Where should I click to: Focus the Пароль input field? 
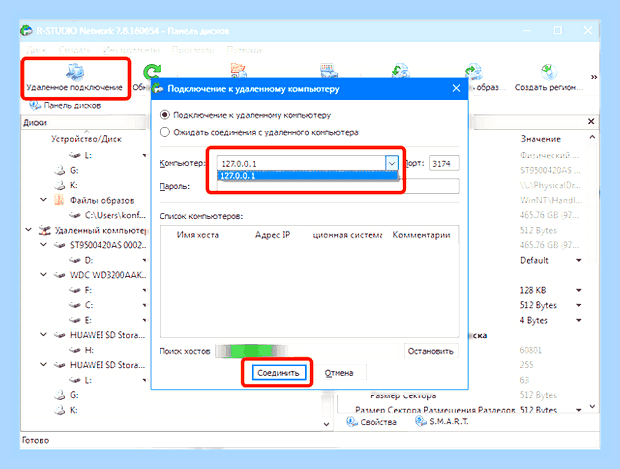338,186
